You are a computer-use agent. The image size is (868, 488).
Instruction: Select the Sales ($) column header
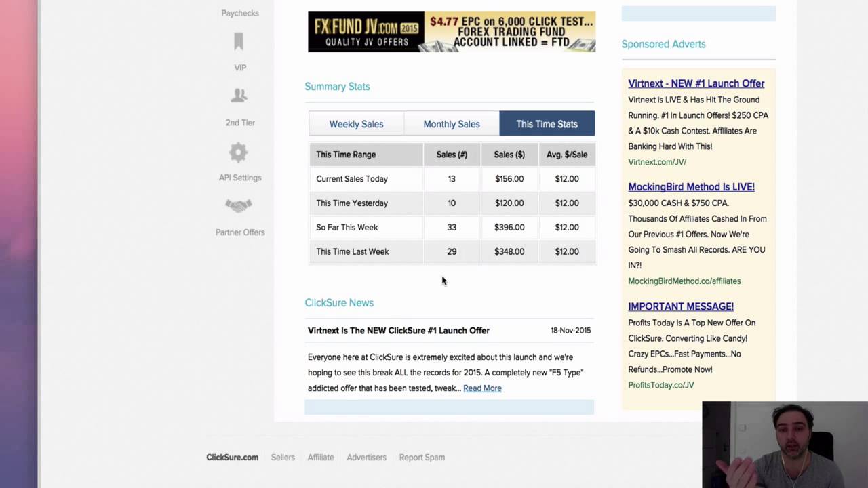tap(509, 155)
